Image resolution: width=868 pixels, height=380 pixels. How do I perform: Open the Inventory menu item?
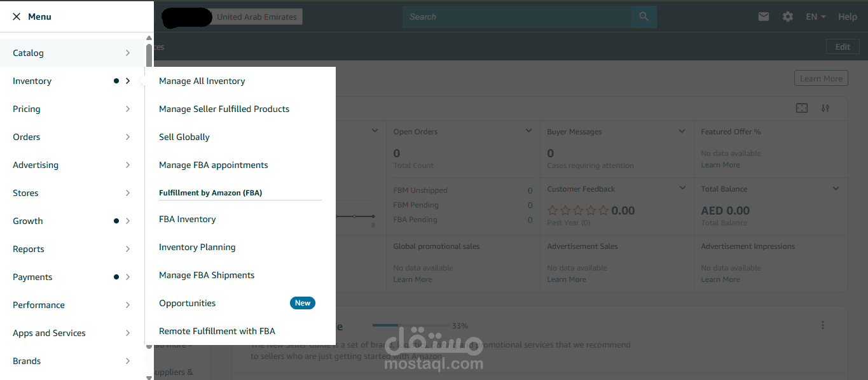pyautogui.click(x=72, y=81)
